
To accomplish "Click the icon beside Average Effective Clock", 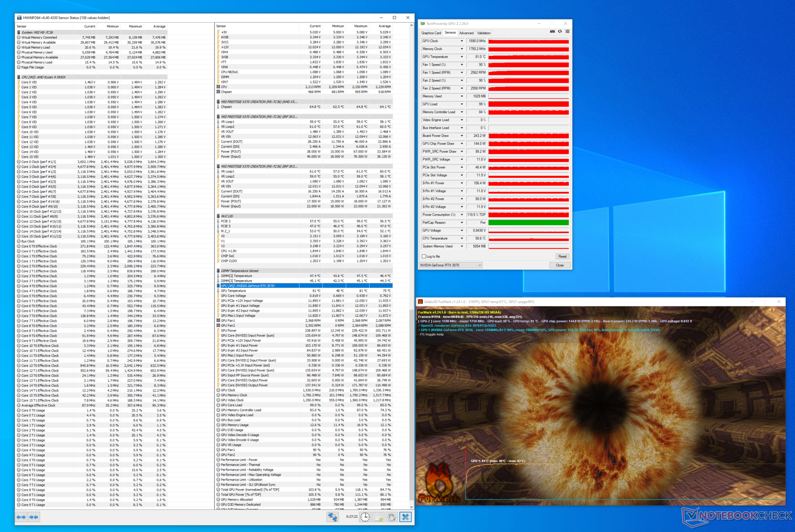I will pos(19,405).
